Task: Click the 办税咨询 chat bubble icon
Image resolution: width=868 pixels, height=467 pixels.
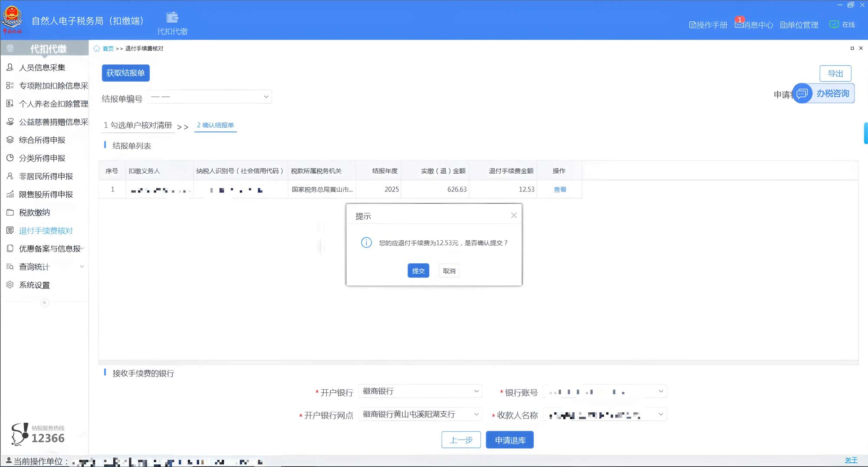Action: point(802,93)
